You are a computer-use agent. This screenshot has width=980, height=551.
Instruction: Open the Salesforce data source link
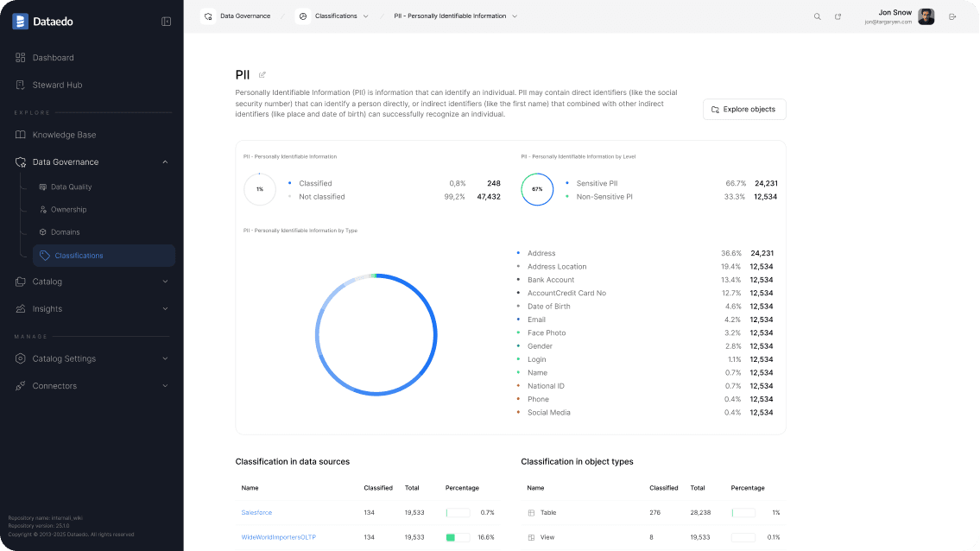[256, 512]
